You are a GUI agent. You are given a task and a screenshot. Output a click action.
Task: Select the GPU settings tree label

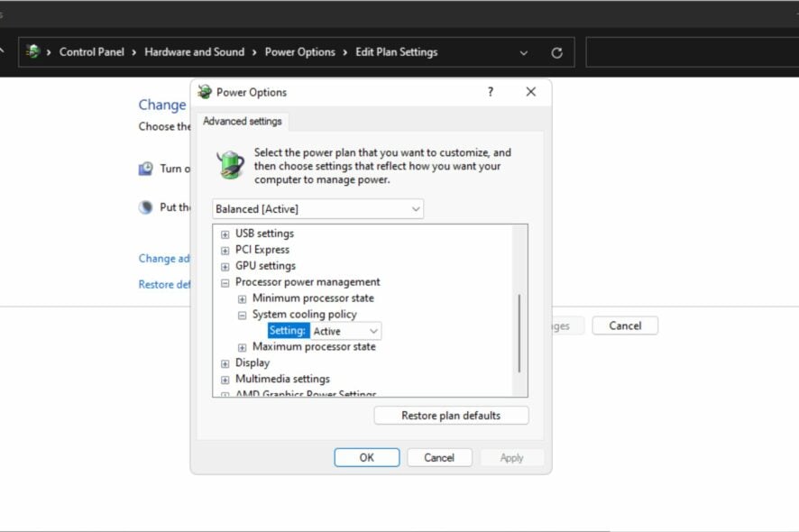(x=265, y=266)
